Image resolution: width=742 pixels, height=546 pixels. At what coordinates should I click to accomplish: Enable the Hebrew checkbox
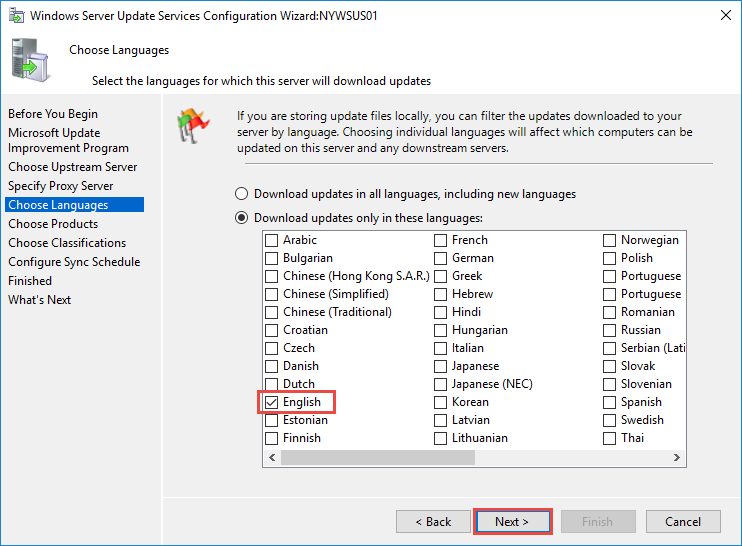441,294
